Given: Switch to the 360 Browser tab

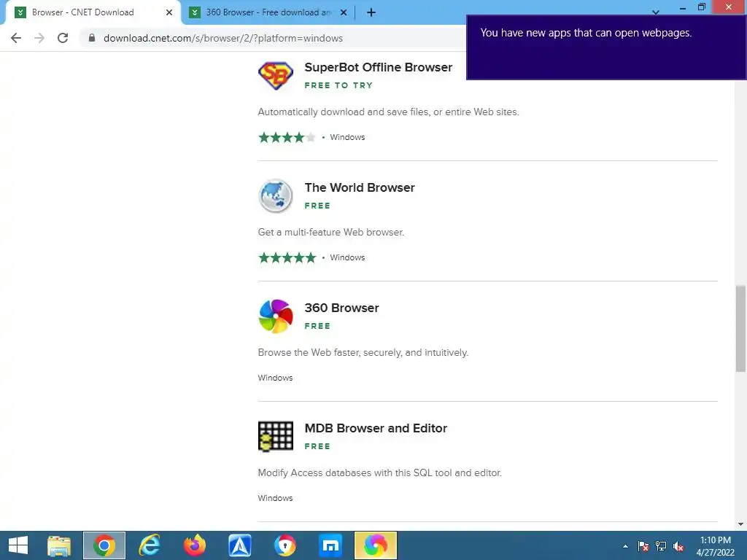Looking at the screenshot, I should [x=268, y=12].
